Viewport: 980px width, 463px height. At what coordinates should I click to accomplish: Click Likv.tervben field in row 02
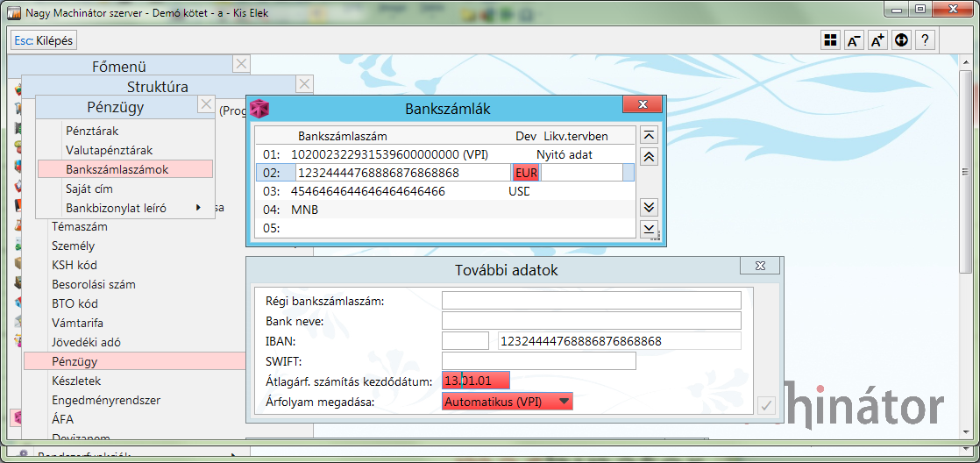click(582, 173)
